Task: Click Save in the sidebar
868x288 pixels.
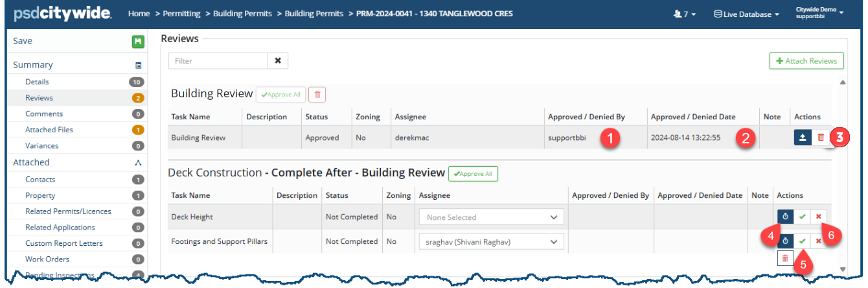Action: [x=23, y=41]
